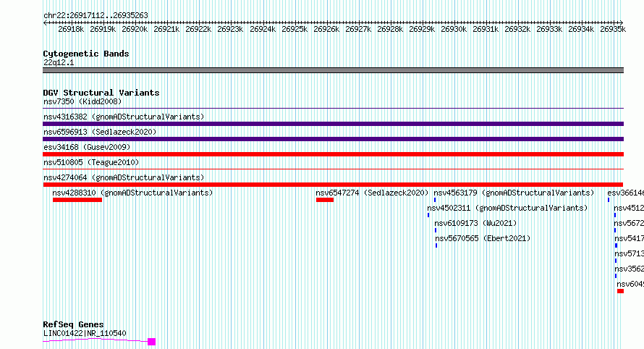Click the 26934k ruler label
Viewport: 644px width, 349px height.
coord(581,29)
